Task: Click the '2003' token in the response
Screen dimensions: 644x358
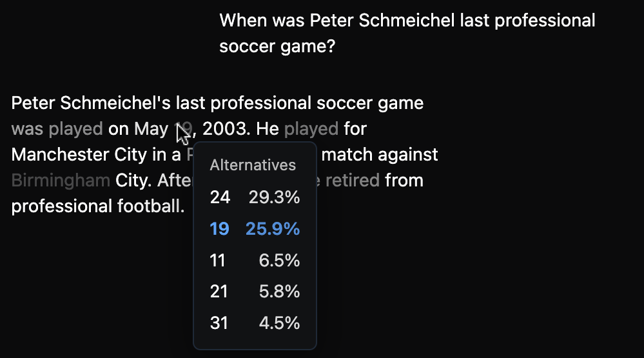Action: point(224,129)
